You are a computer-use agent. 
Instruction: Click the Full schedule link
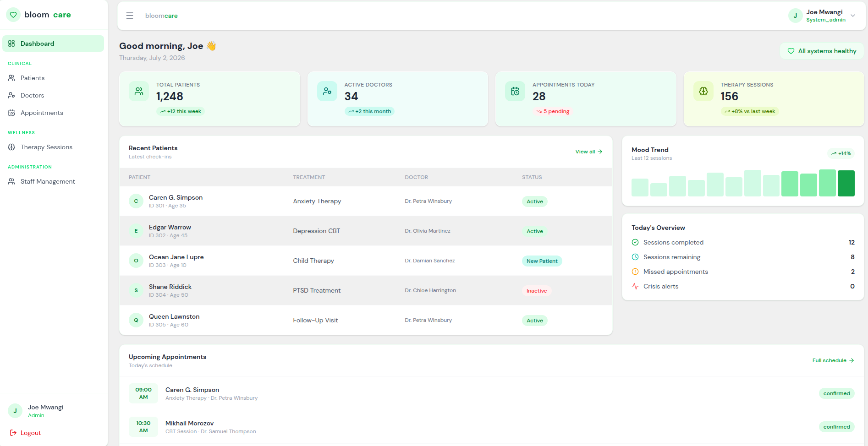tap(833, 360)
